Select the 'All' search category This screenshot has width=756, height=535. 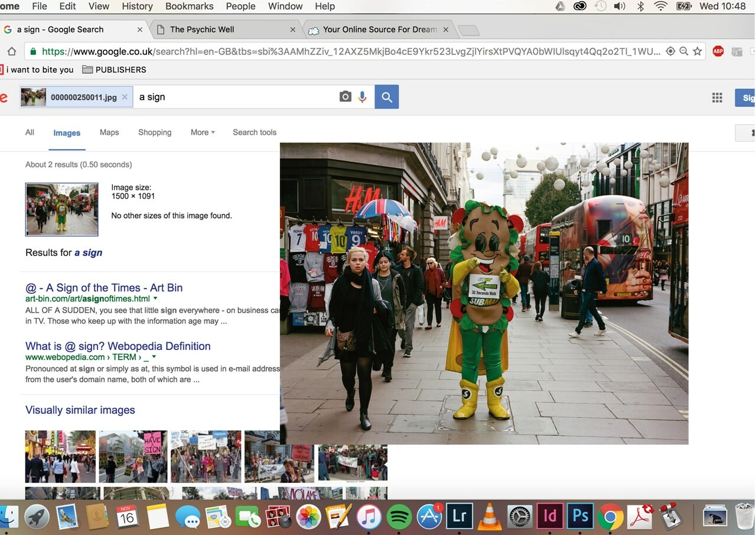pyautogui.click(x=30, y=132)
